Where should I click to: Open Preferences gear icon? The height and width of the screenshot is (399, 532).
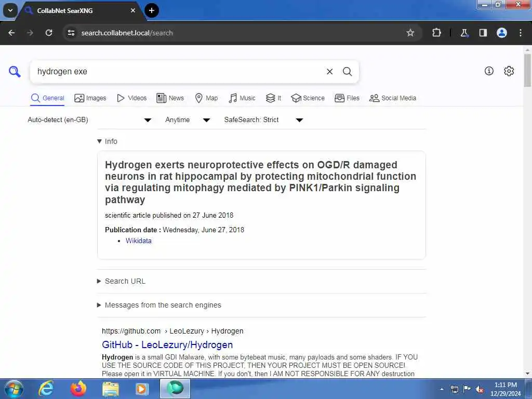(509, 71)
